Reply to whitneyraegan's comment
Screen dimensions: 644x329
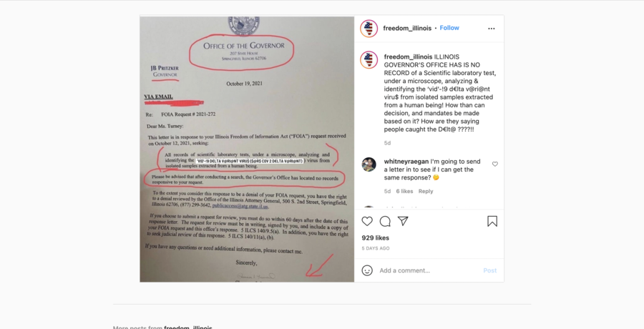pos(426,191)
